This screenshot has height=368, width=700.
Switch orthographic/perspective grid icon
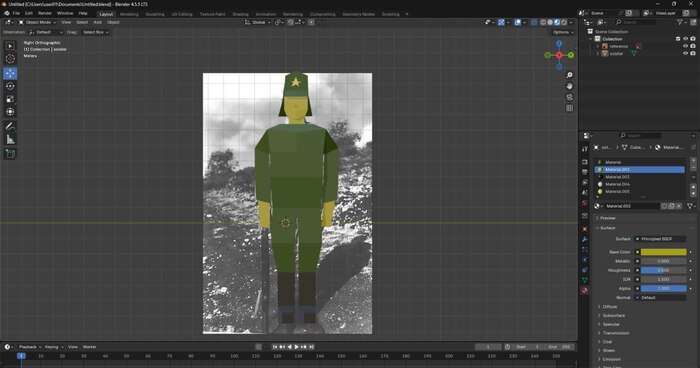(x=569, y=108)
